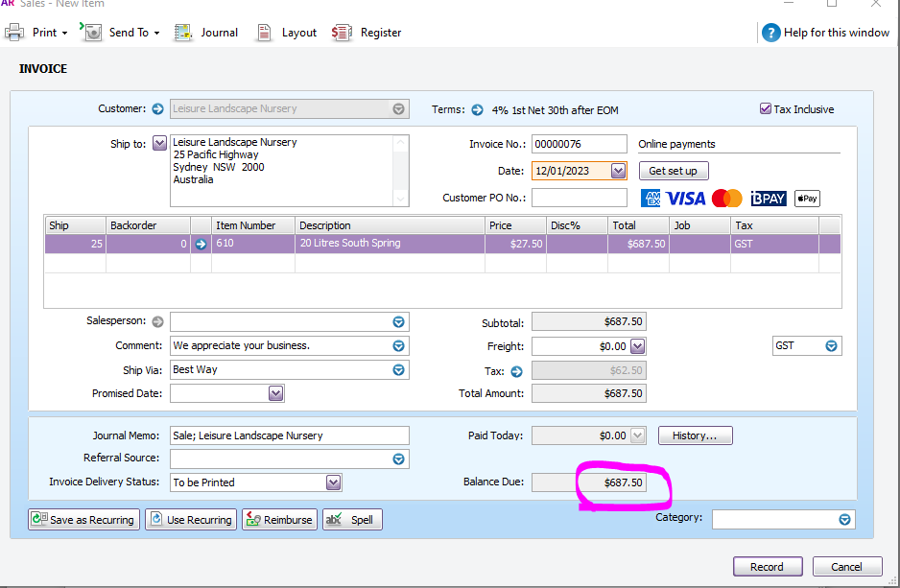Click the Save as Recurring button

coord(83,520)
